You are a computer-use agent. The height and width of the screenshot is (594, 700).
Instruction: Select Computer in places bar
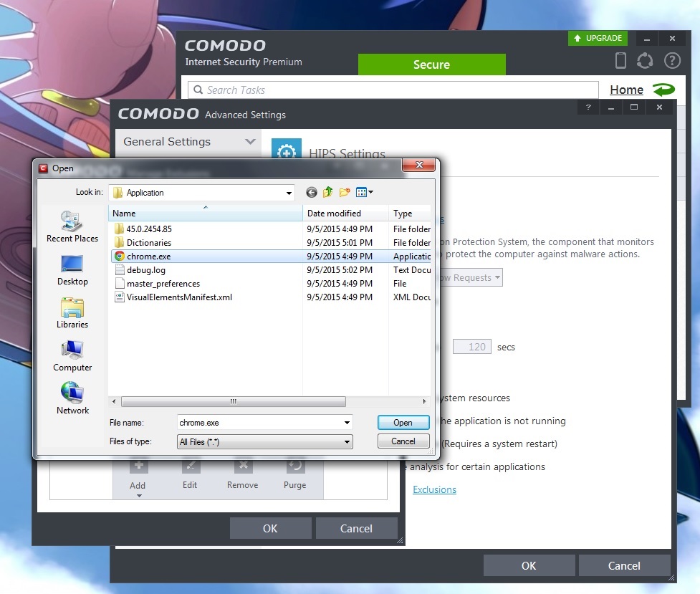click(x=72, y=356)
